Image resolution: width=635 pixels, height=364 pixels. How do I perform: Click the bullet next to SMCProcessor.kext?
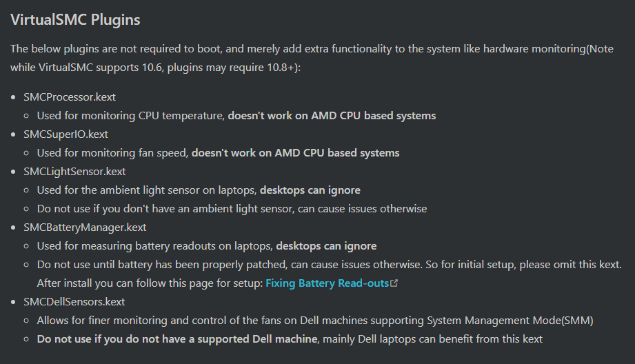(x=13, y=97)
